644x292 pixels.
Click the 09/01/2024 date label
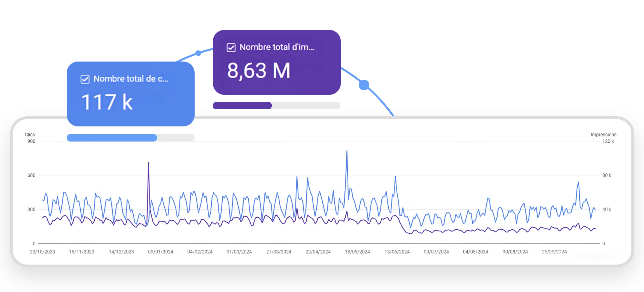pyautogui.click(x=161, y=252)
